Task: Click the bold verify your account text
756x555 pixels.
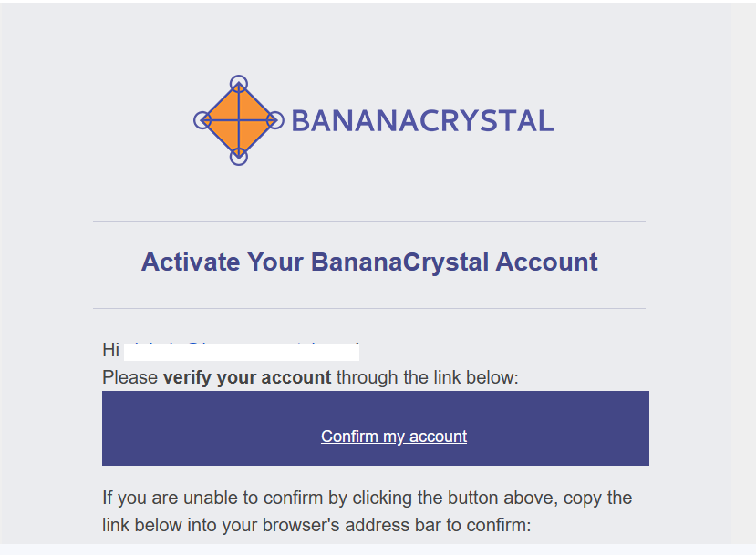Action: click(247, 377)
